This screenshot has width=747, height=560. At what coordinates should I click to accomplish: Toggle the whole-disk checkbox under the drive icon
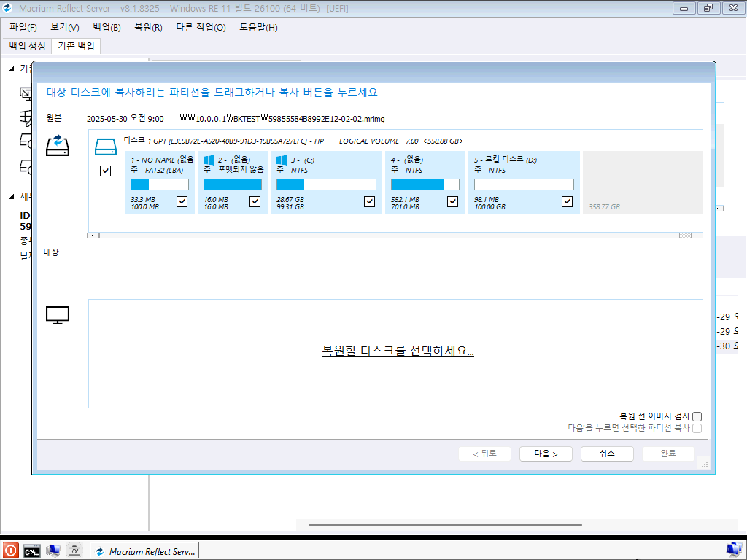coord(105,171)
